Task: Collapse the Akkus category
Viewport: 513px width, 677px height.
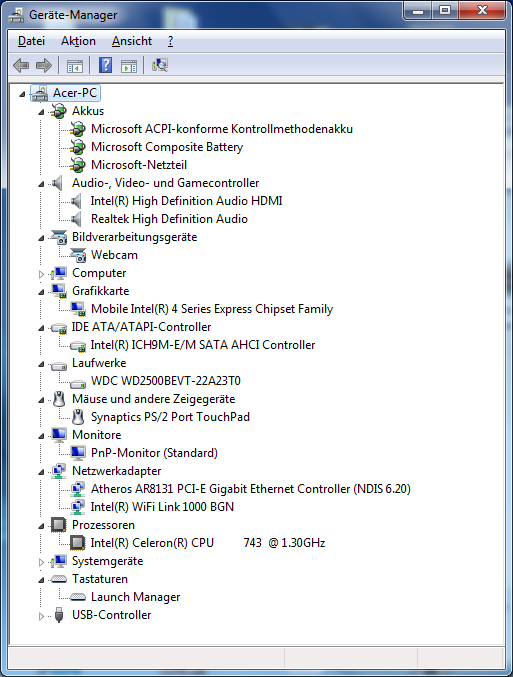Action: [41, 112]
